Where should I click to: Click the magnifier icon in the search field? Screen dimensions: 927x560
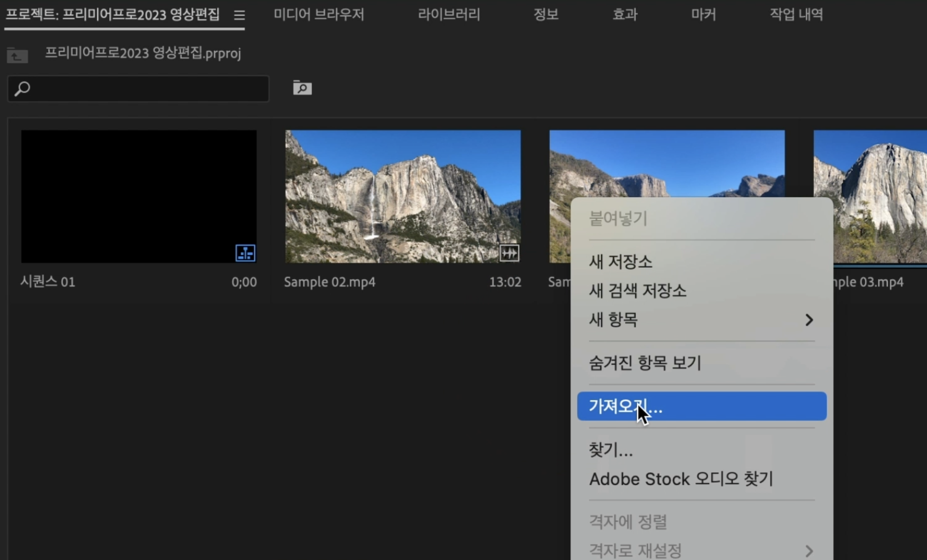[x=22, y=89]
